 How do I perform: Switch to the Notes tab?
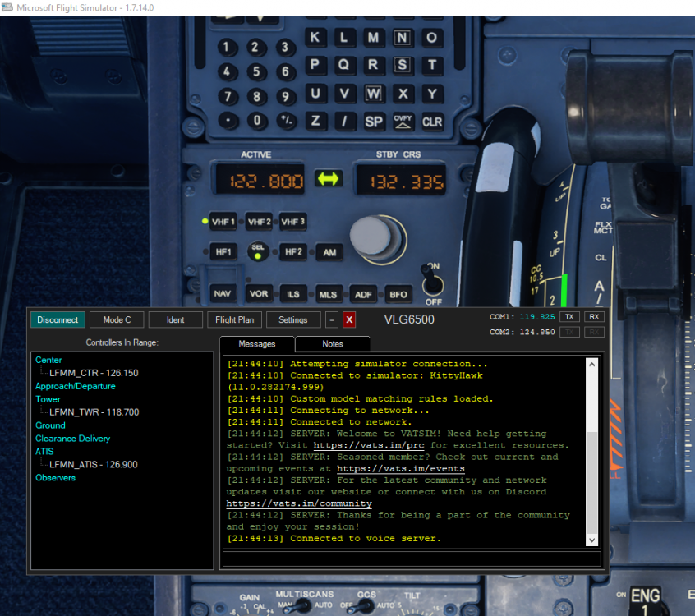pos(332,344)
